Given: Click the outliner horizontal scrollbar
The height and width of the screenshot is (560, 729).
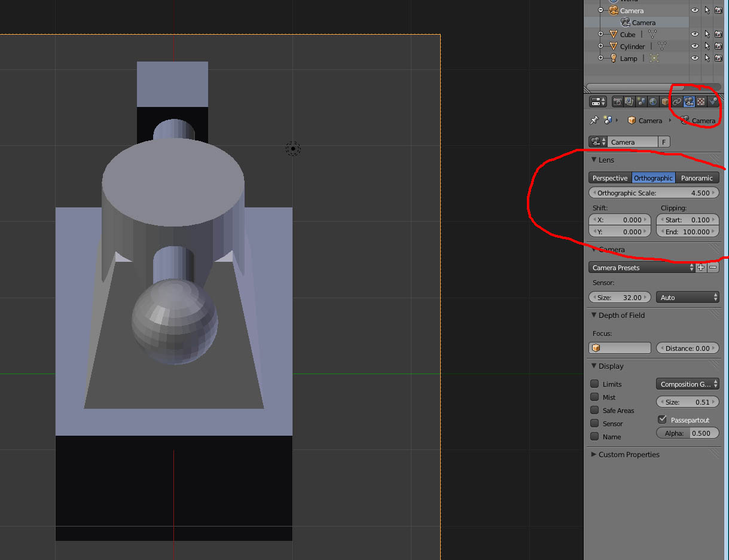Looking at the screenshot, I should point(635,87).
